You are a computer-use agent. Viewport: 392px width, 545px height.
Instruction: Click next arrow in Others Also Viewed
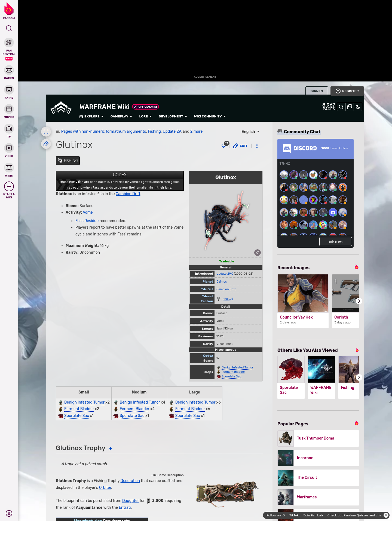tap(359, 377)
